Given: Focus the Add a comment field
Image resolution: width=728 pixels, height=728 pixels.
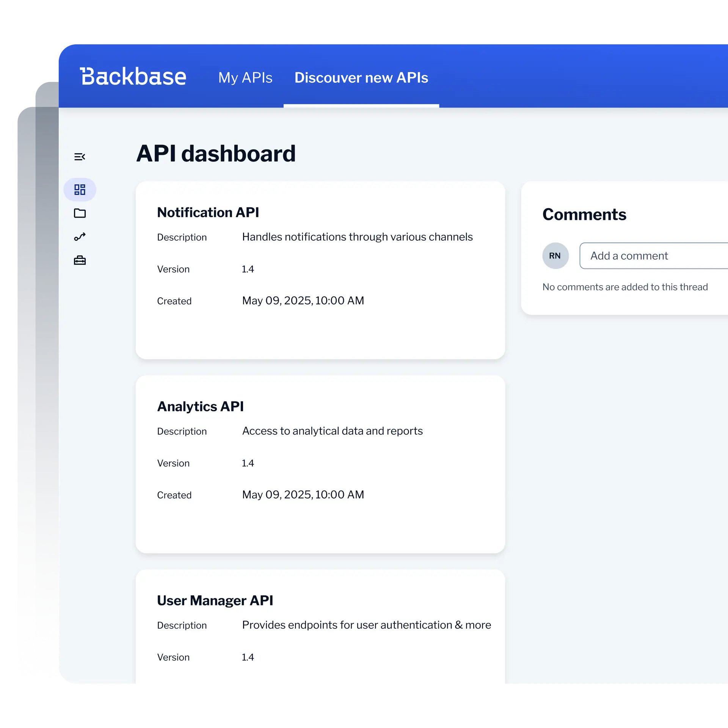Looking at the screenshot, I should point(653,256).
